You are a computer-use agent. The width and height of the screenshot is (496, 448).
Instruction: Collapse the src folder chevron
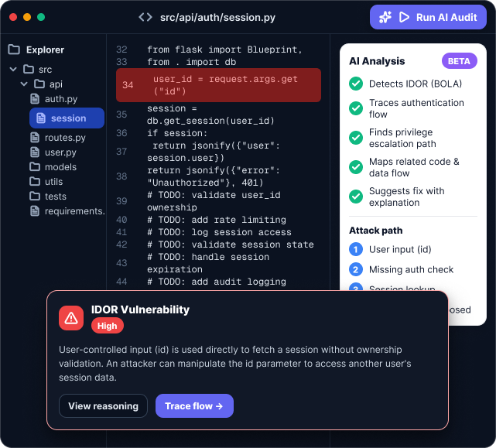pos(13,69)
